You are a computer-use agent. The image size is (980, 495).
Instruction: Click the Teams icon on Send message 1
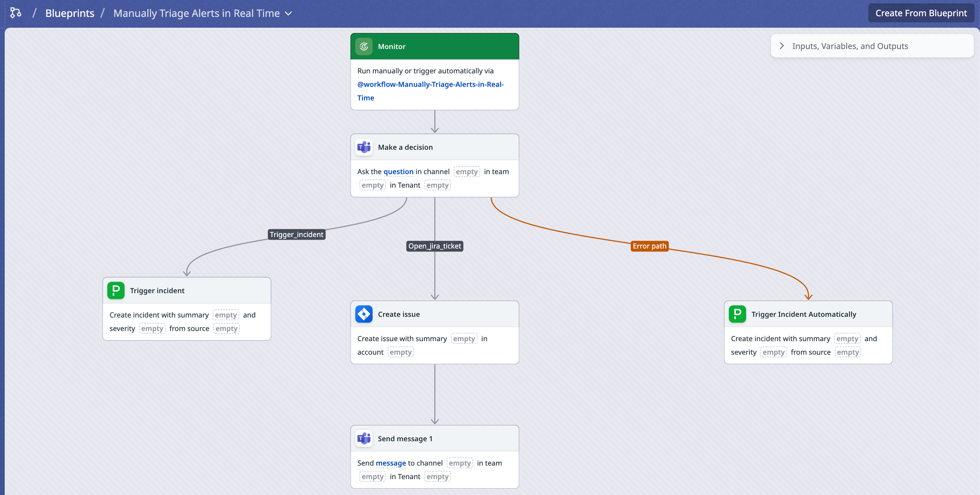[364, 438]
